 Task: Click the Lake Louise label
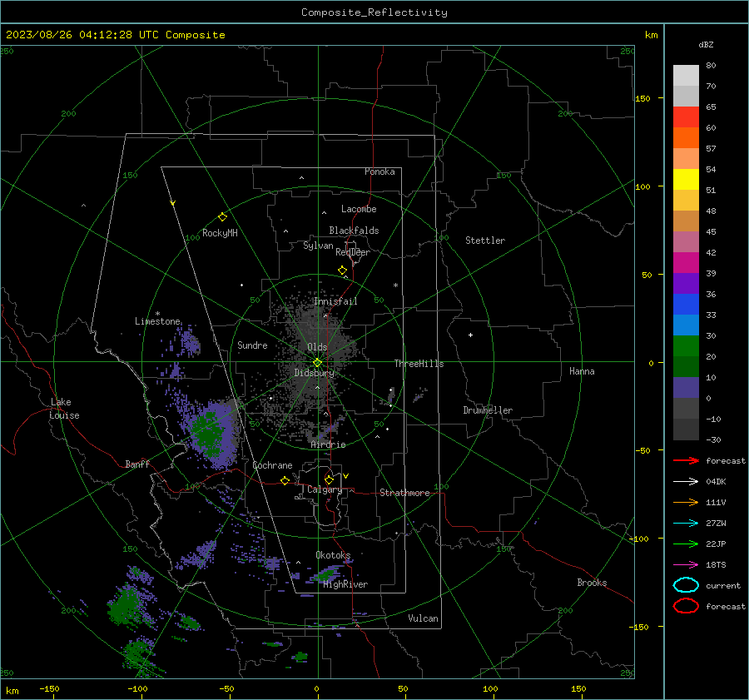pos(64,409)
